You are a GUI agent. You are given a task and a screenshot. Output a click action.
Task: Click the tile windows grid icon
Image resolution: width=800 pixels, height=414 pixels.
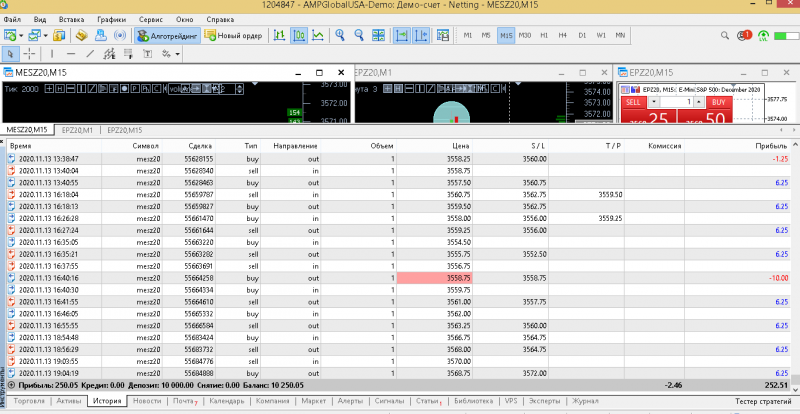(x=377, y=35)
